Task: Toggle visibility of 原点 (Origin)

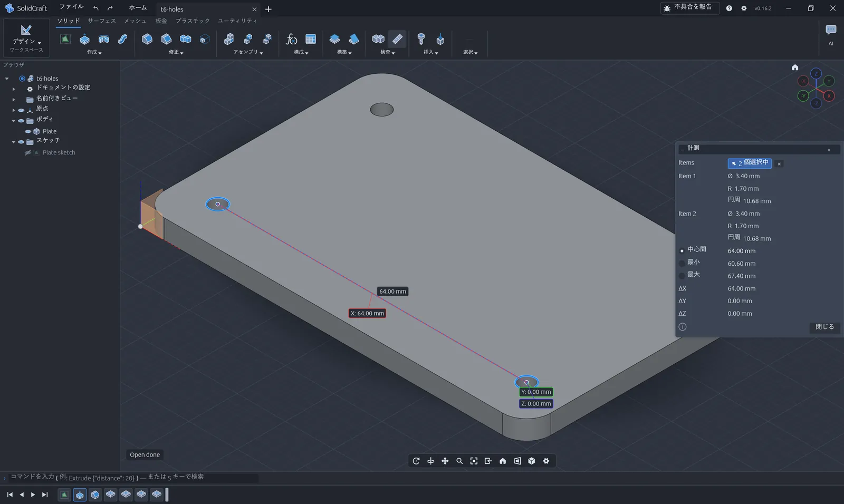Action: pos(21,110)
